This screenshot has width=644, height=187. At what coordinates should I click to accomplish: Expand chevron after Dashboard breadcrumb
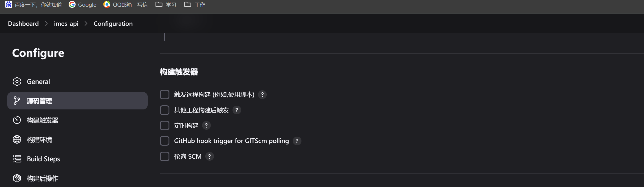tap(46, 23)
